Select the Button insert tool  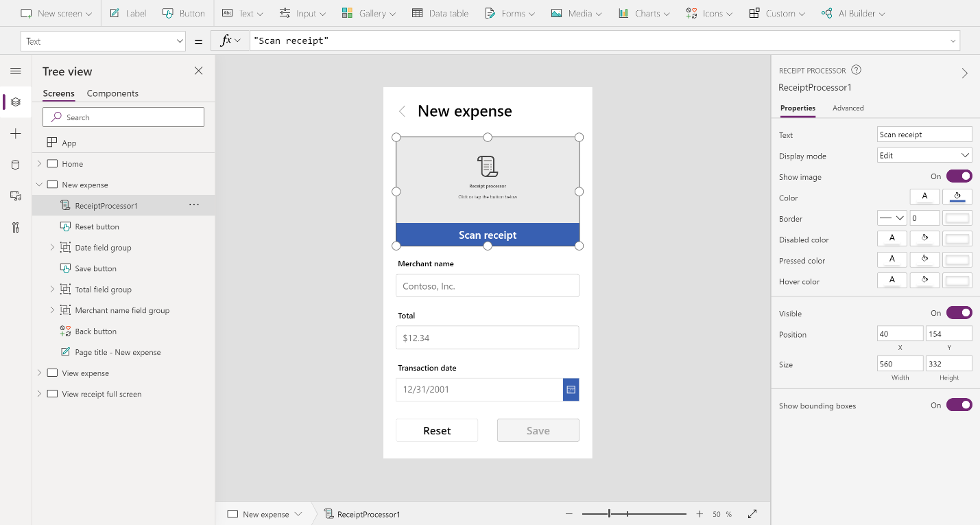point(184,12)
